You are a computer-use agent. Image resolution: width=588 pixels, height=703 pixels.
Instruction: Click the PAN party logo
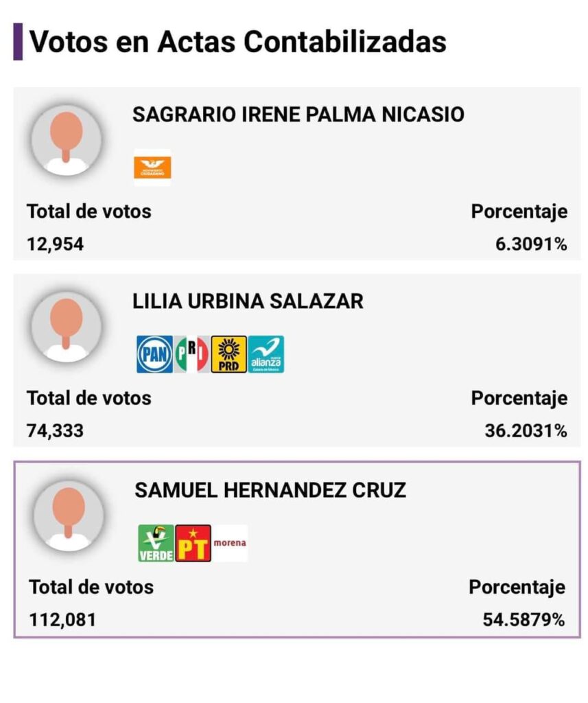tap(154, 354)
